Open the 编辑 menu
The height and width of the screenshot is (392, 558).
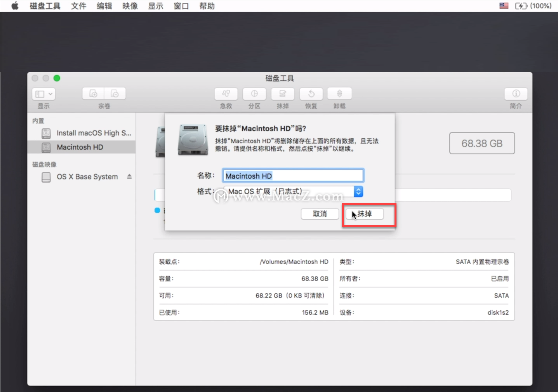pos(104,6)
